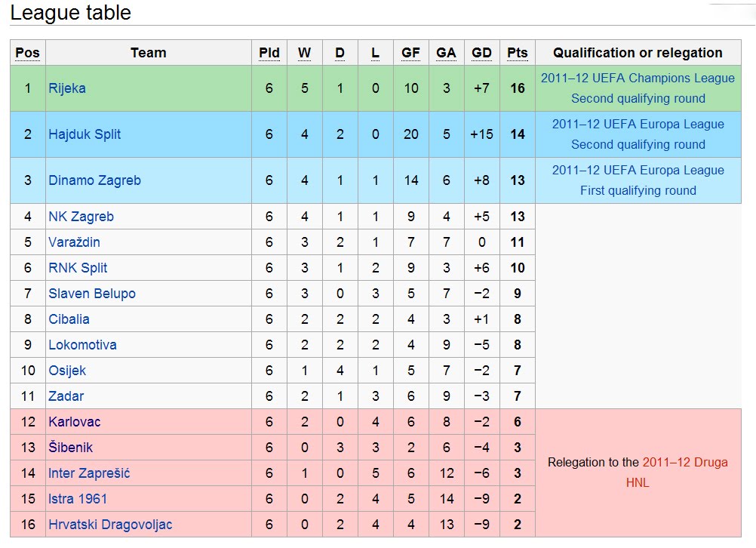Open the Rijeka team link
The height and width of the screenshot is (548, 756).
67,88
